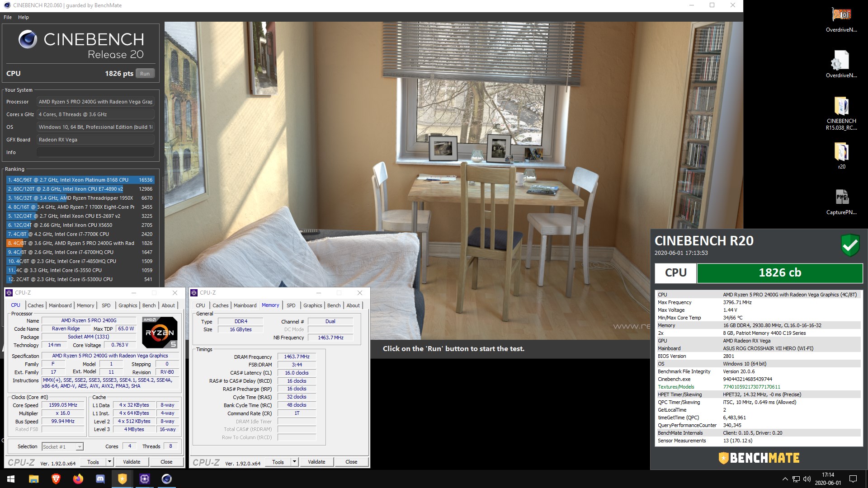Launch Firefox from taskbar
Viewport: 868px width, 488px height.
click(78, 479)
